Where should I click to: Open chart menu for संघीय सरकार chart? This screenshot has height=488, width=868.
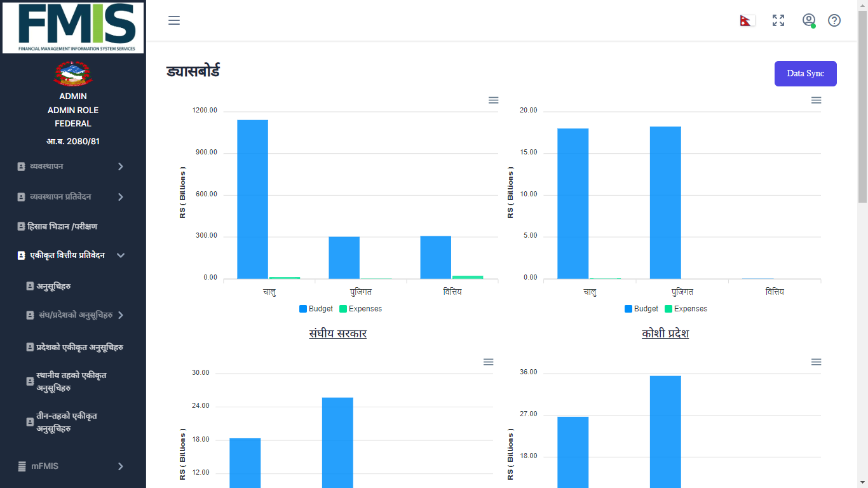point(493,100)
